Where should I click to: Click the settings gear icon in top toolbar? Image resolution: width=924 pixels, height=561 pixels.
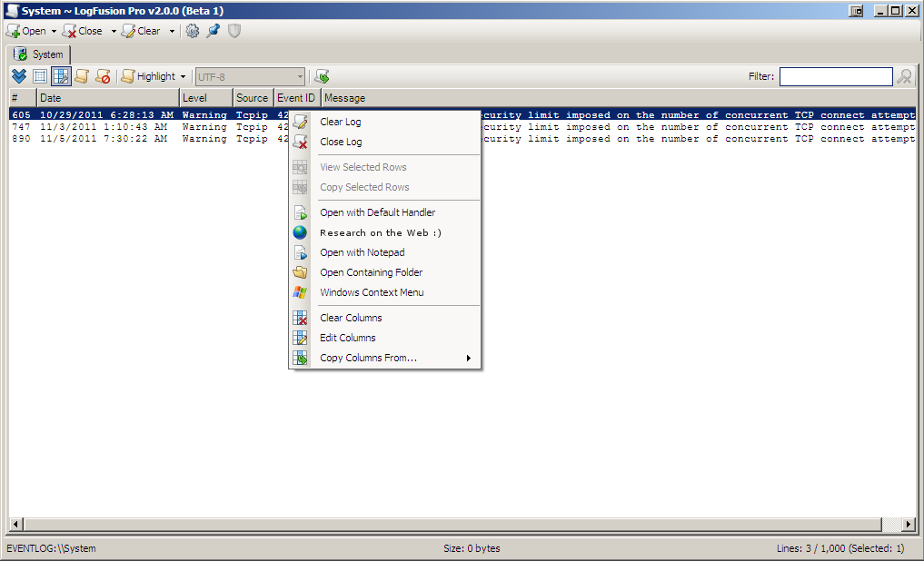(193, 31)
